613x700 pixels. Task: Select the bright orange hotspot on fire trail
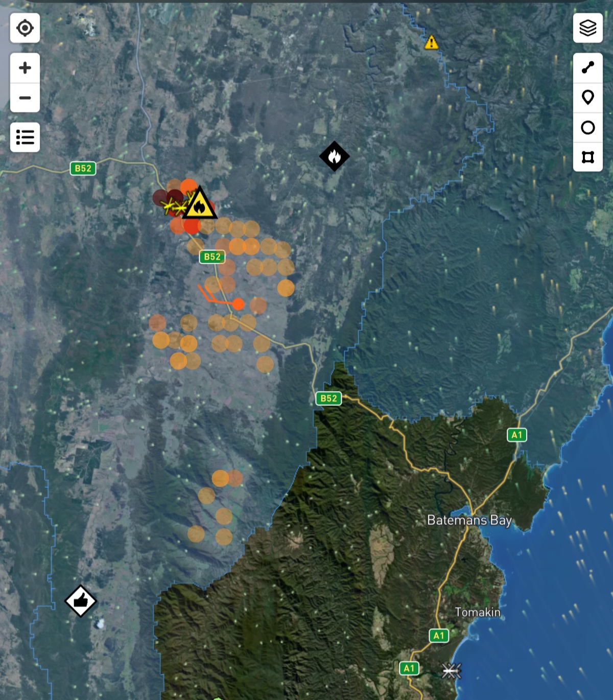point(238,304)
